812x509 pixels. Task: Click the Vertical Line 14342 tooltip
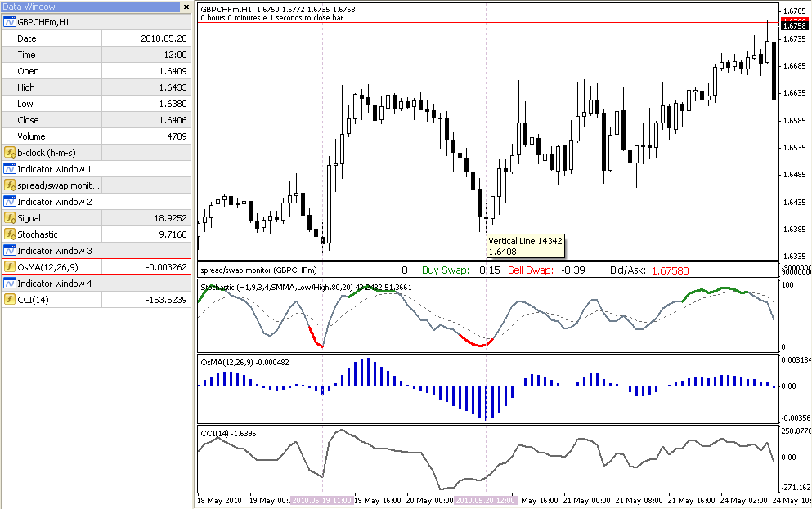coord(525,246)
